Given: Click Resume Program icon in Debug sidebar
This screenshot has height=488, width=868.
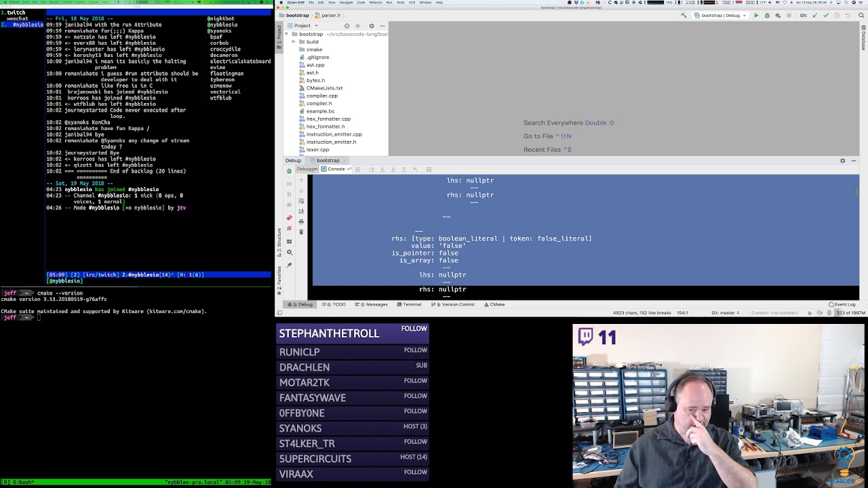Looking at the screenshot, I should 289,184.
